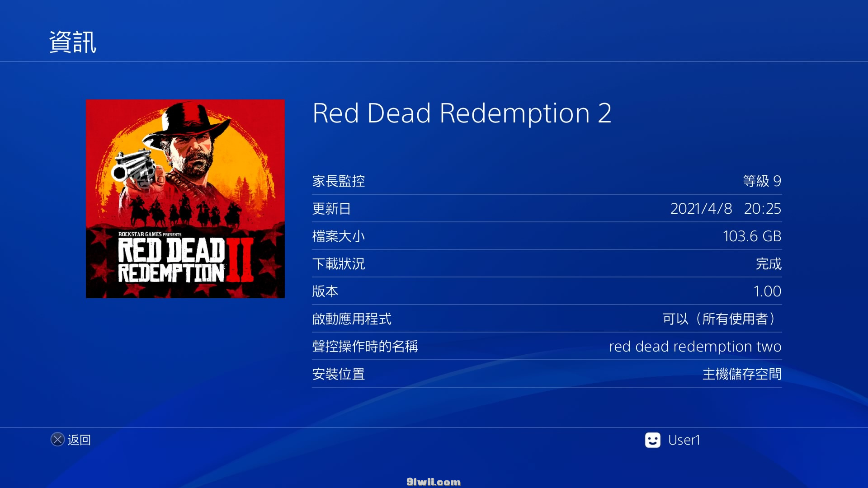Click the User1 username text
This screenshot has height=488, width=868.
click(x=684, y=440)
